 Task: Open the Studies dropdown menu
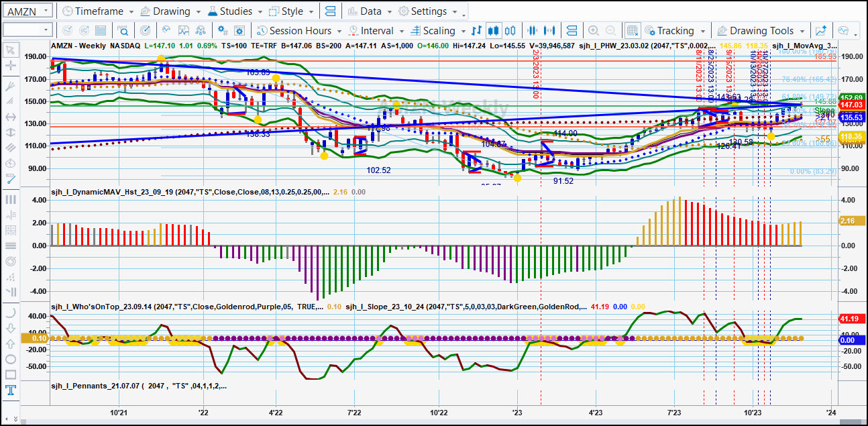(x=235, y=11)
